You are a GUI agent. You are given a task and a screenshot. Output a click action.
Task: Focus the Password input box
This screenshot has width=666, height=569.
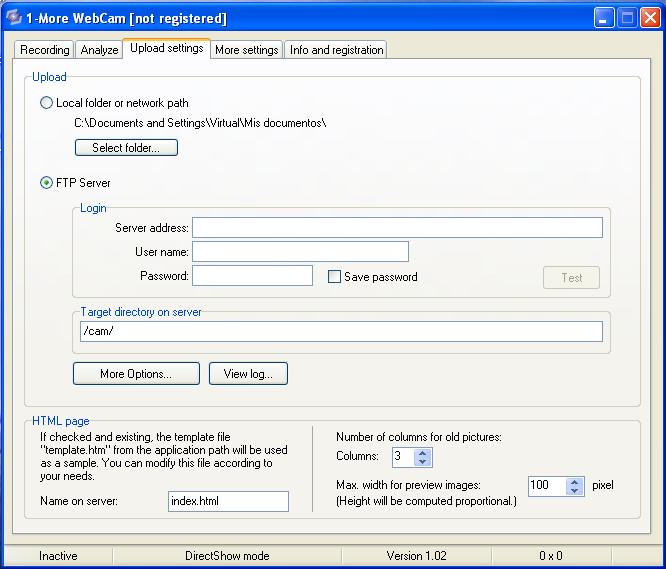point(252,276)
